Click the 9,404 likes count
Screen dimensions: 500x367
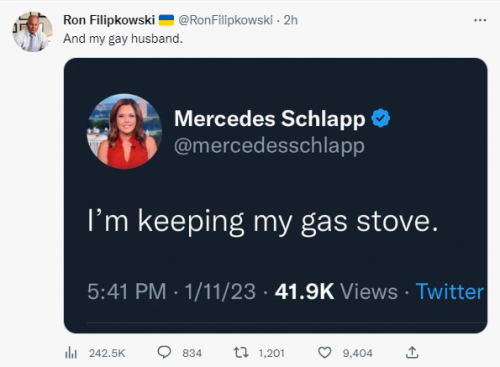click(358, 353)
